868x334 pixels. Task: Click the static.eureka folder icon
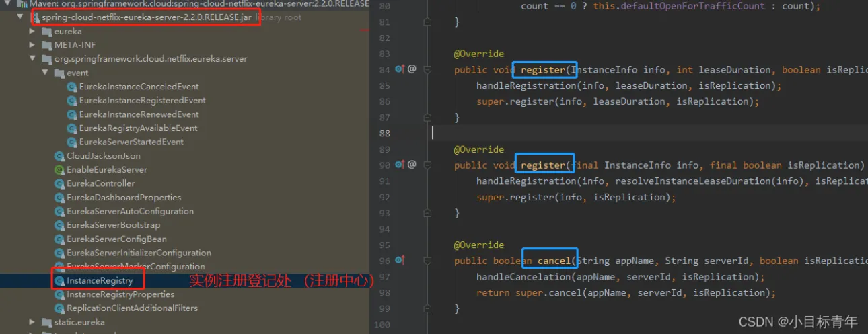click(x=46, y=322)
